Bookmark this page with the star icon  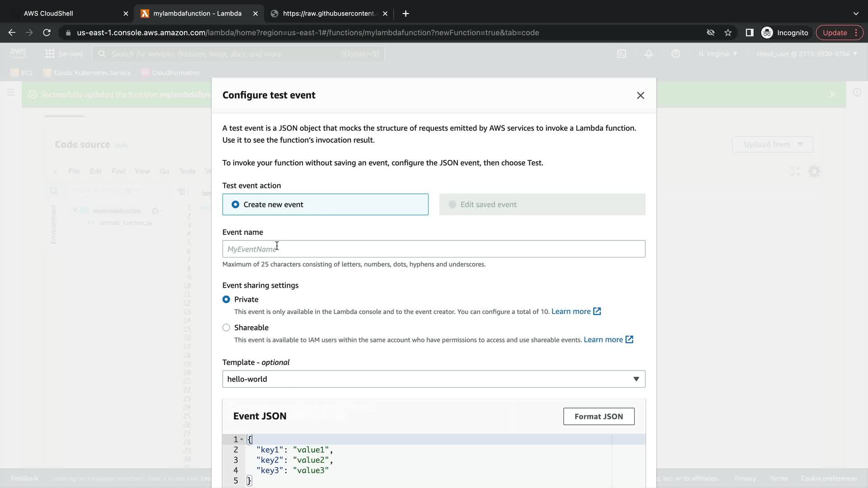(728, 33)
